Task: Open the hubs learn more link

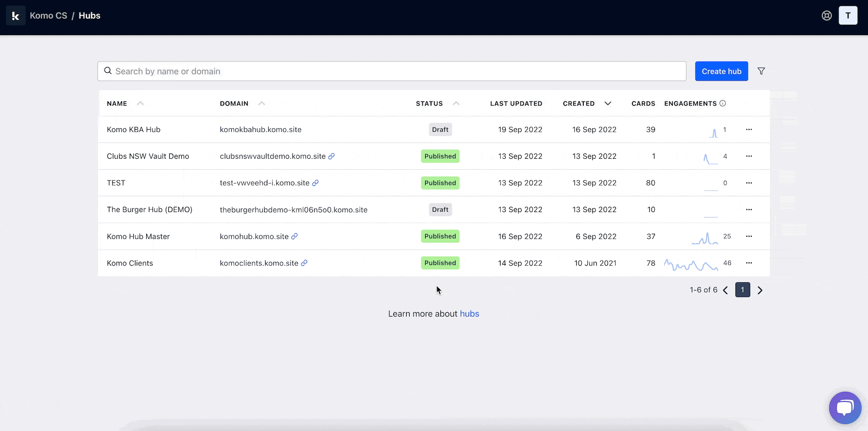Action: (x=470, y=313)
